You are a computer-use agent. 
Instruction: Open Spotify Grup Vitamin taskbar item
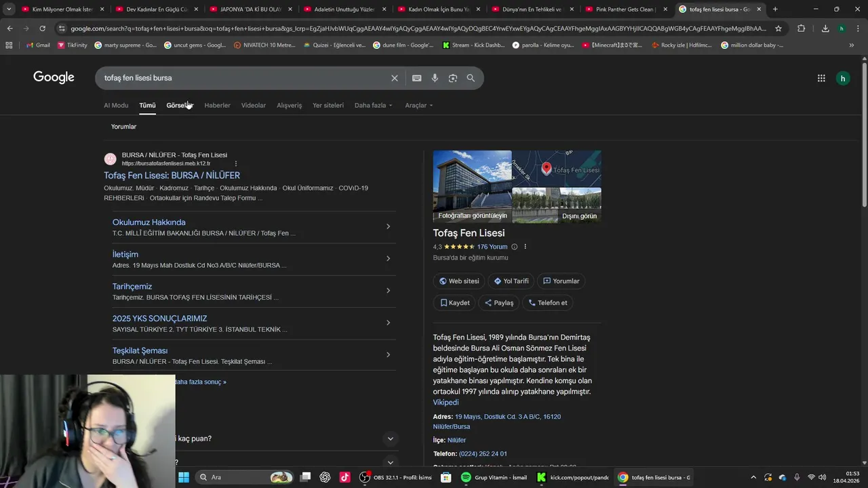(494, 477)
